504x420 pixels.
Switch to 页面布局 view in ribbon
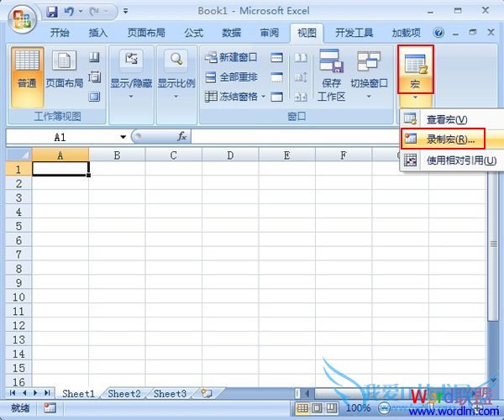[x=65, y=70]
